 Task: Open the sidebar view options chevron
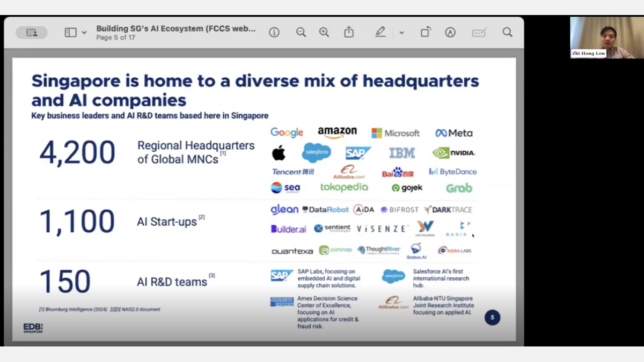84,33
